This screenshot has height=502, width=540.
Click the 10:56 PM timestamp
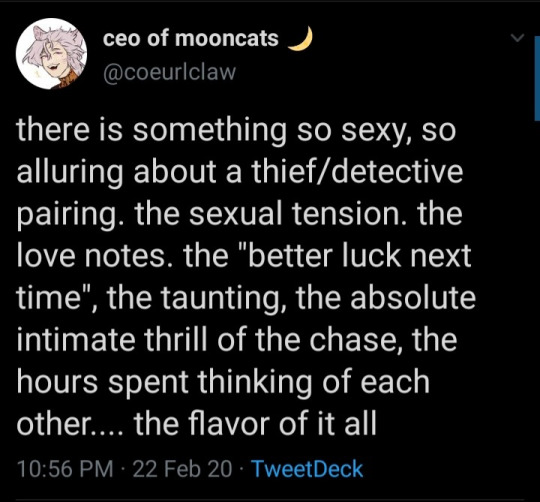(65, 469)
